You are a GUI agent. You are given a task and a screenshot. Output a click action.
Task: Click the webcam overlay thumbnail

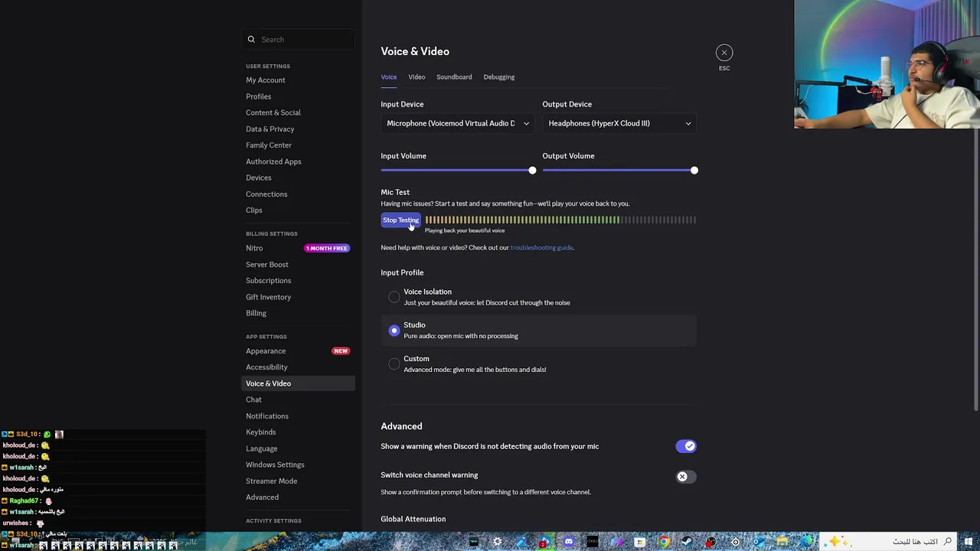[887, 64]
